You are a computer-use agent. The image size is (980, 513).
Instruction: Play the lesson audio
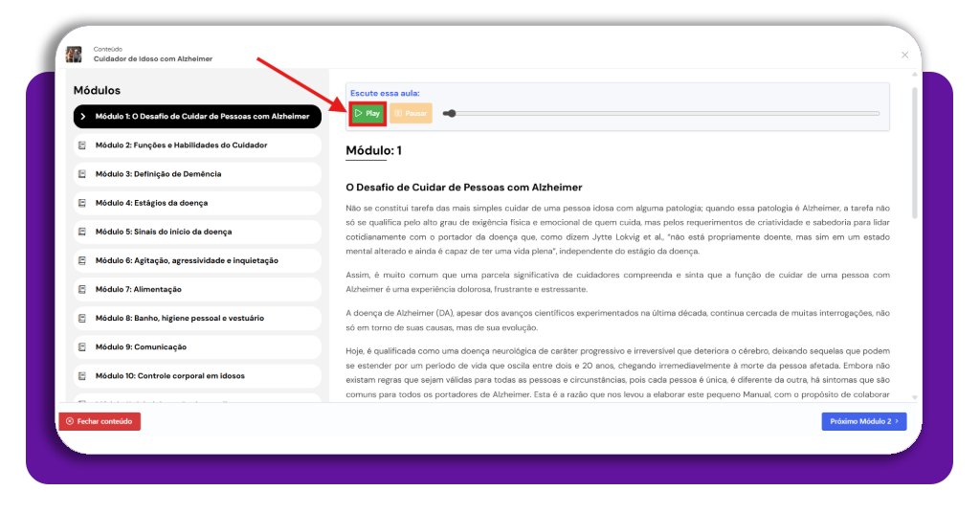point(367,114)
